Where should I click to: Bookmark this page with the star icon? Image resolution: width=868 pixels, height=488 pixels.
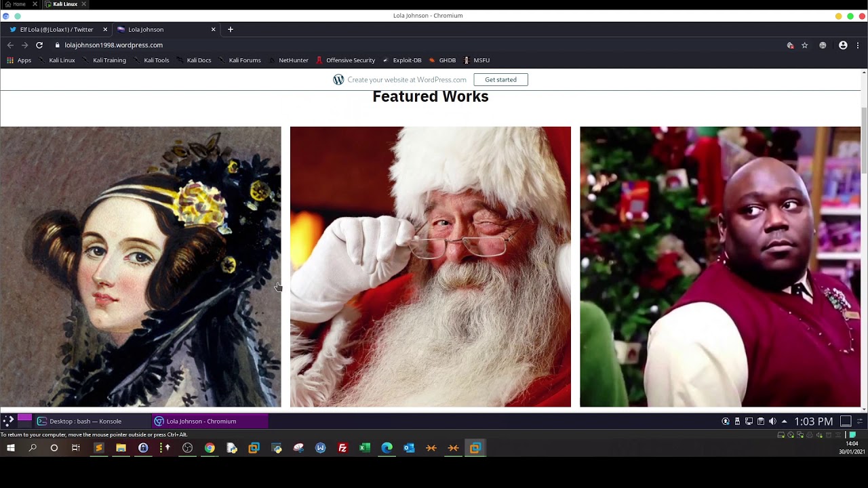click(x=805, y=45)
